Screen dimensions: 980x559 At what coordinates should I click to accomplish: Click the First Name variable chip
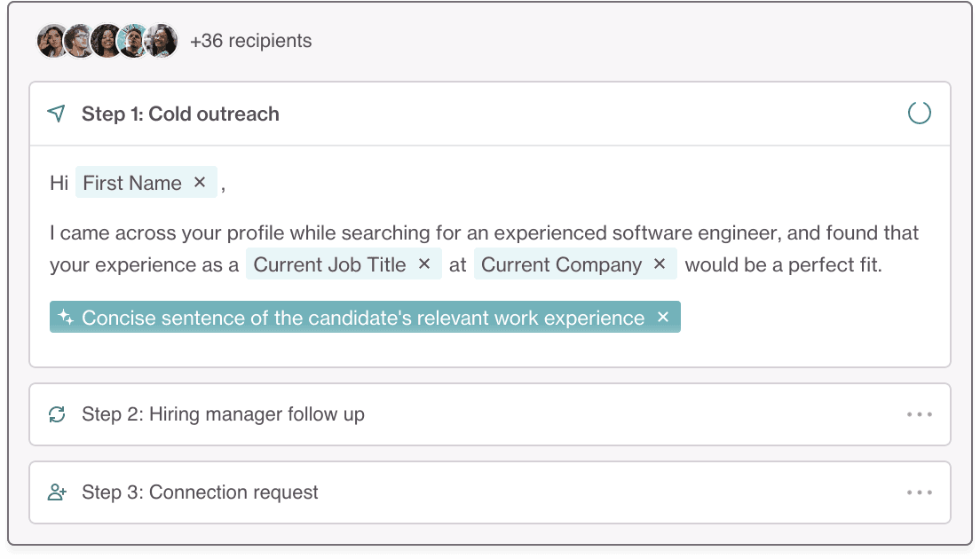coord(132,183)
